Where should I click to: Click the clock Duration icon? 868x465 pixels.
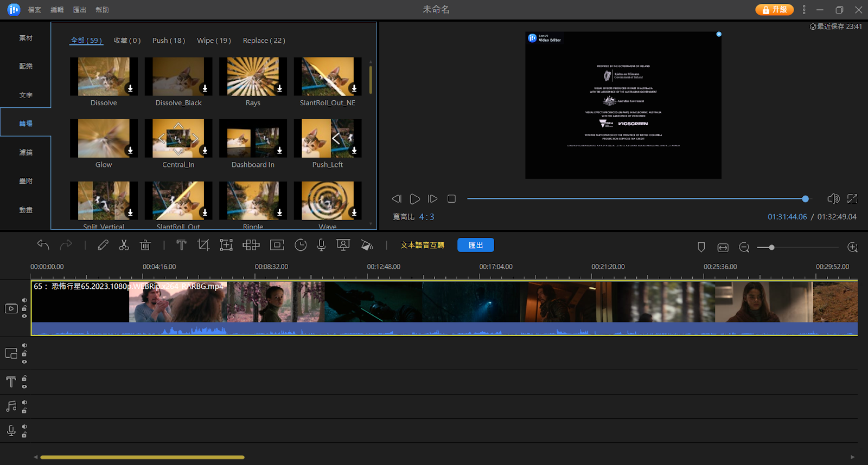tap(301, 245)
